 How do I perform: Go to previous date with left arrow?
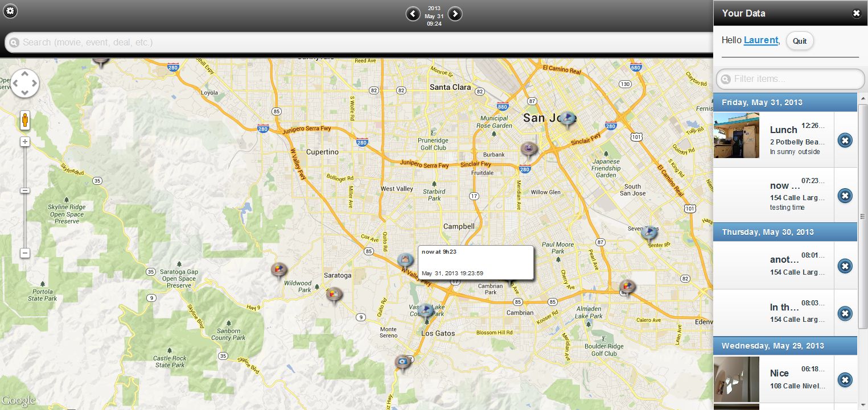(413, 14)
